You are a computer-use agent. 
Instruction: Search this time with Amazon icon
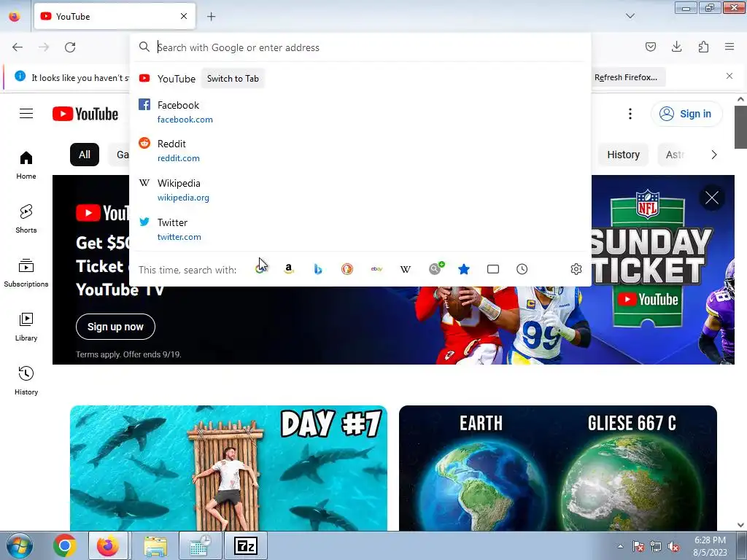coord(289,270)
